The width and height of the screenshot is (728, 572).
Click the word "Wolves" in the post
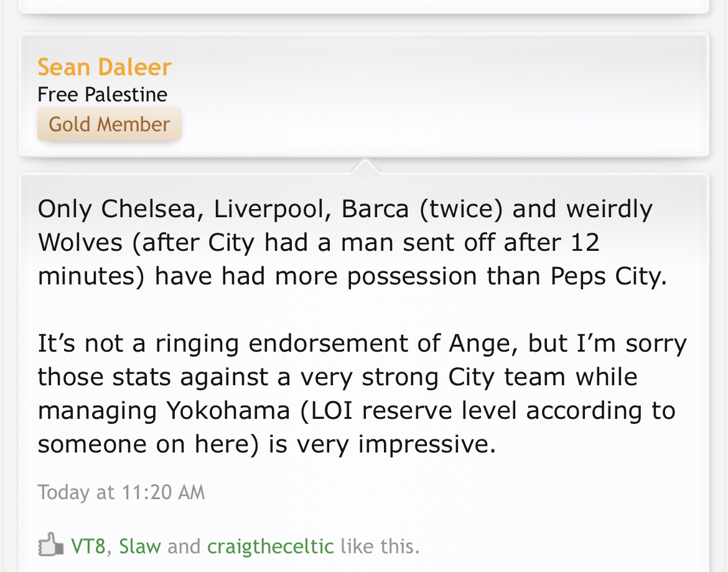[x=80, y=243]
